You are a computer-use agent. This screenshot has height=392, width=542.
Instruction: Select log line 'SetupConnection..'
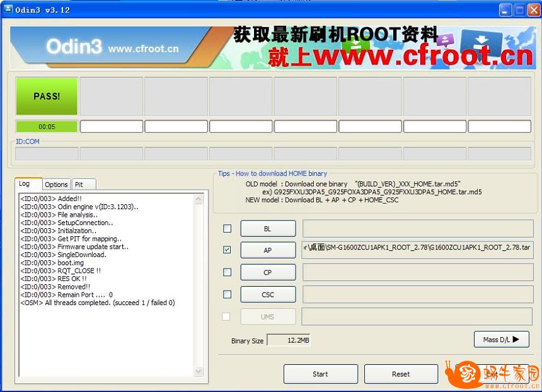67,223
